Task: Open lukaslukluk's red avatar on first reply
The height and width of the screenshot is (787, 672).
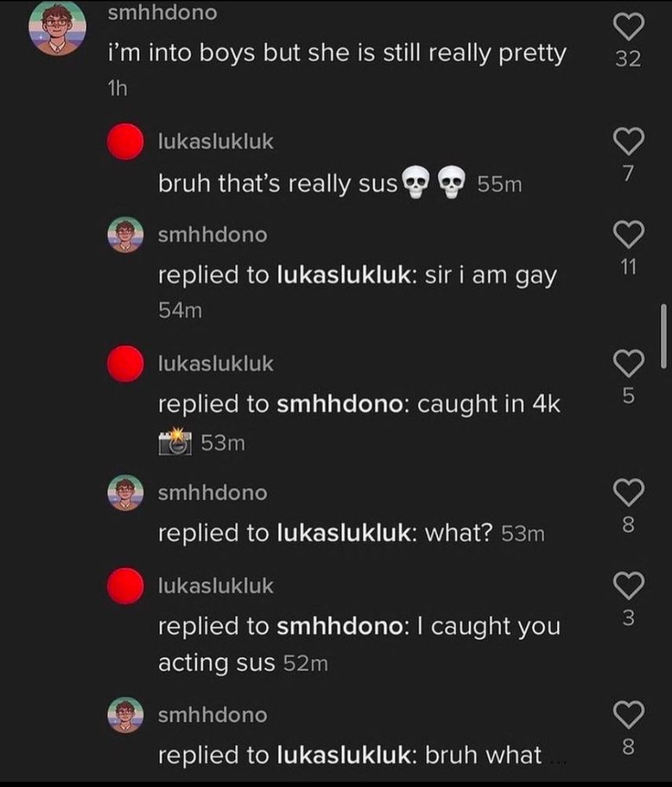Action: click(x=125, y=142)
